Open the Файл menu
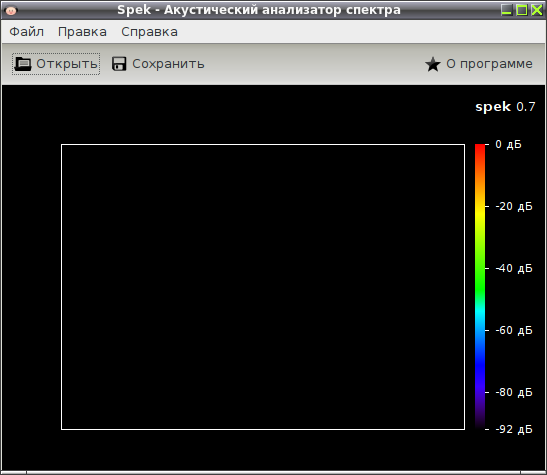 [27, 32]
